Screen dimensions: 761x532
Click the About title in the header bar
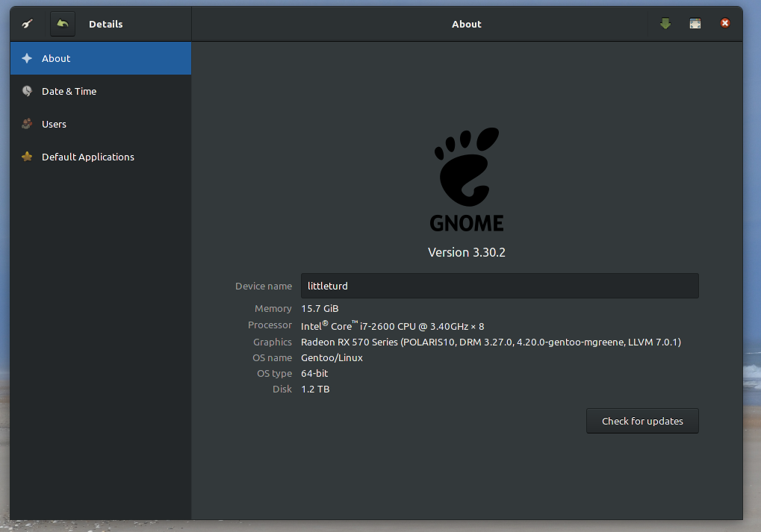(467, 24)
